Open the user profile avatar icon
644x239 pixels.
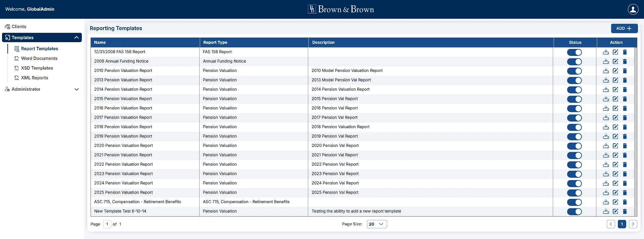633,9
